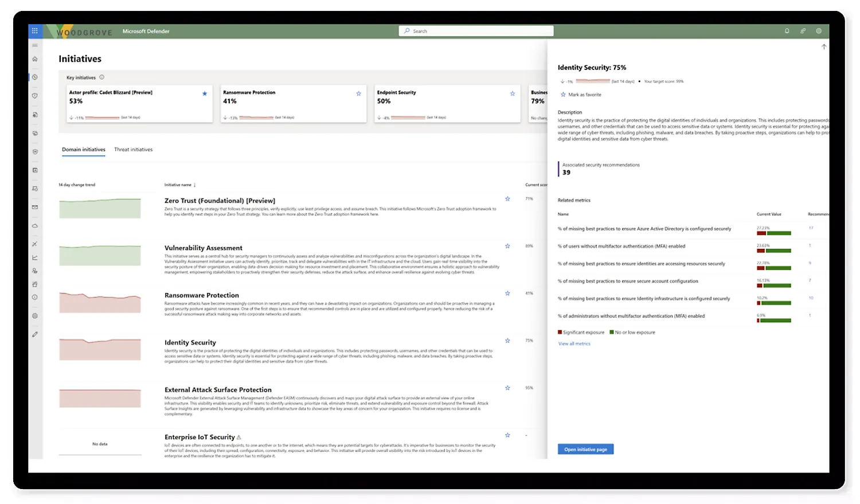Follow the View all metrics link
This screenshot has width=860, height=504.
coord(574,344)
